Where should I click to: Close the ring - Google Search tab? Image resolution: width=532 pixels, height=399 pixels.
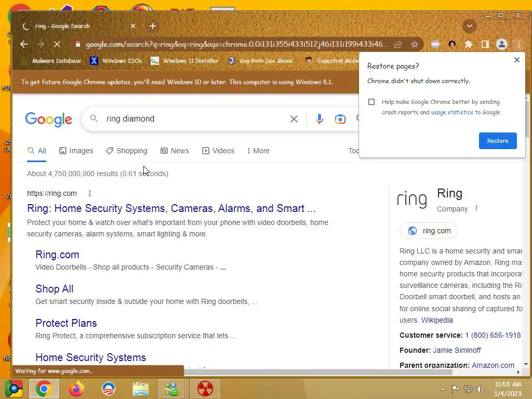133,26
